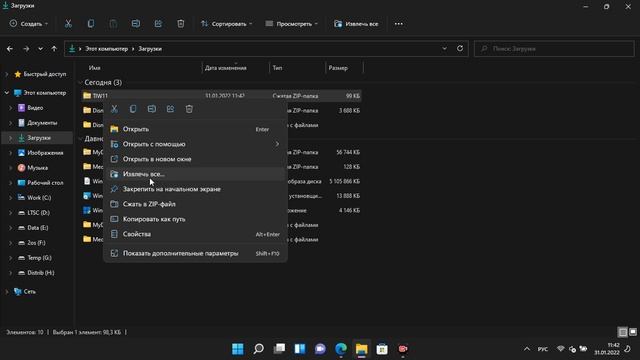Click the Share icon in the context menu
The width and height of the screenshot is (640, 360).
(x=170, y=109)
